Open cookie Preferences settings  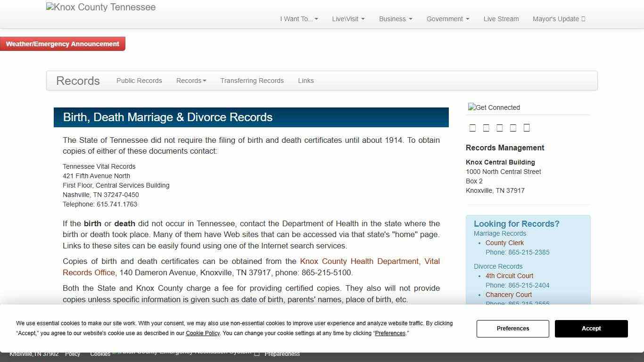tap(512, 329)
